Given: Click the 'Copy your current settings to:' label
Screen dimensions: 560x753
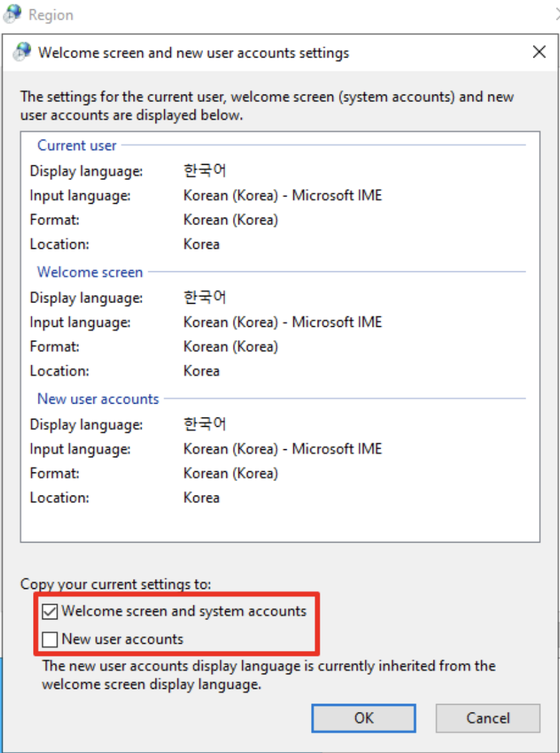Looking at the screenshot, I should pos(116,584).
